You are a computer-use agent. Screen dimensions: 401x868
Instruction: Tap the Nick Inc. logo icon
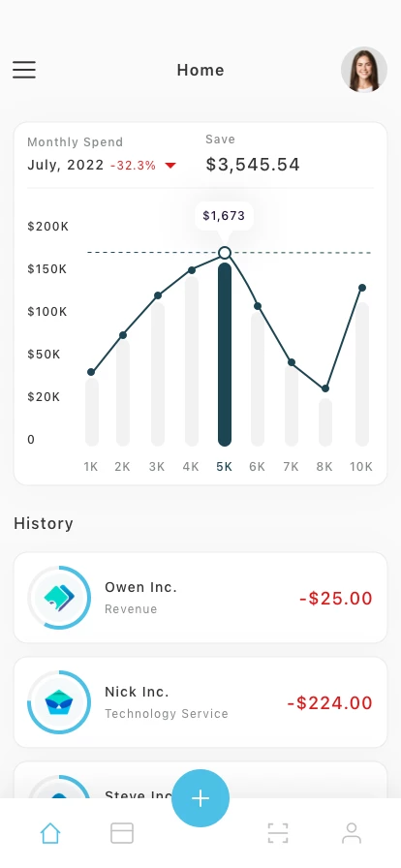pos(59,702)
